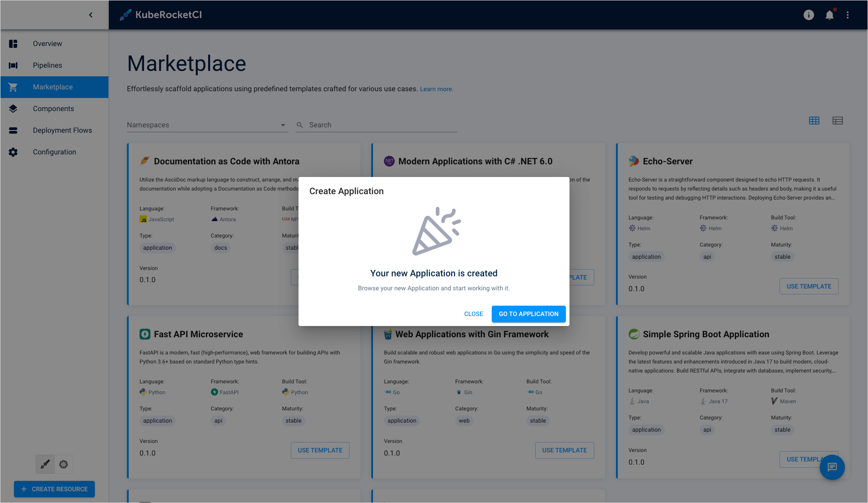Open the Learn more link
868x503 pixels.
click(x=436, y=89)
